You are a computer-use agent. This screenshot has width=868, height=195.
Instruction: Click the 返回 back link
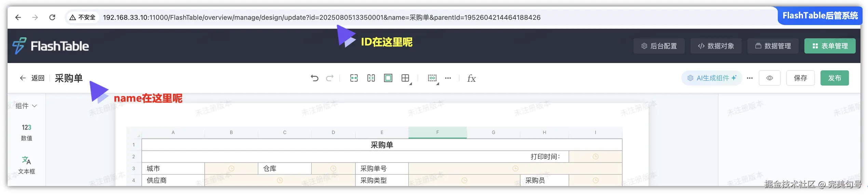click(32, 78)
